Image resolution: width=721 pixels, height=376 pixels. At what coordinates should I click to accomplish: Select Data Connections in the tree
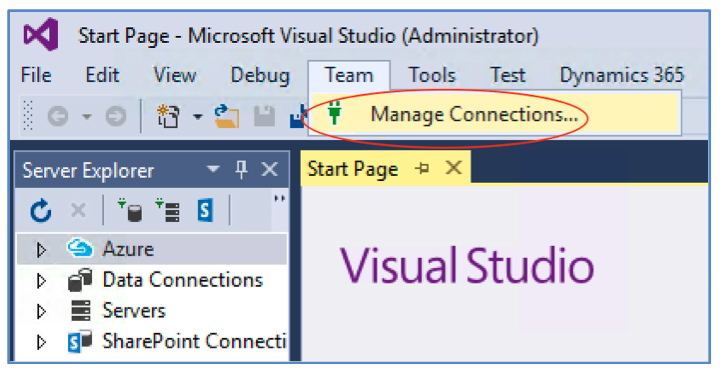[x=183, y=279]
